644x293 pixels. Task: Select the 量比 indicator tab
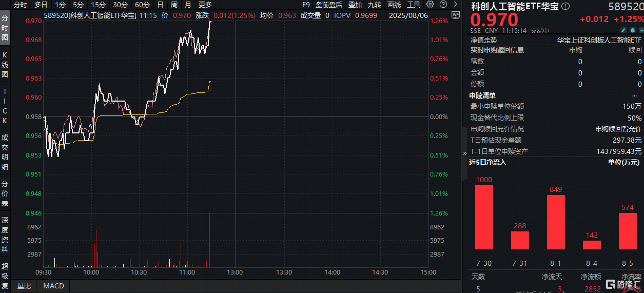24,286
